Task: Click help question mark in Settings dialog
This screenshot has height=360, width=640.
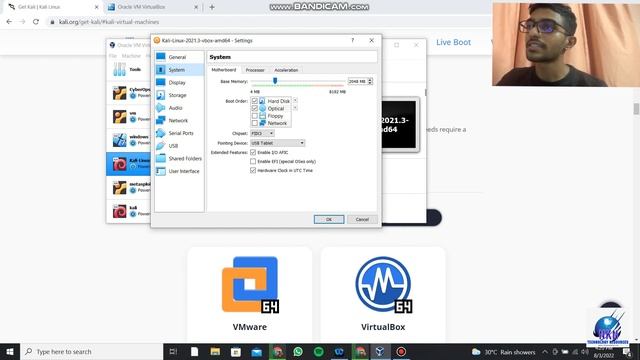Action: coord(353,40)
